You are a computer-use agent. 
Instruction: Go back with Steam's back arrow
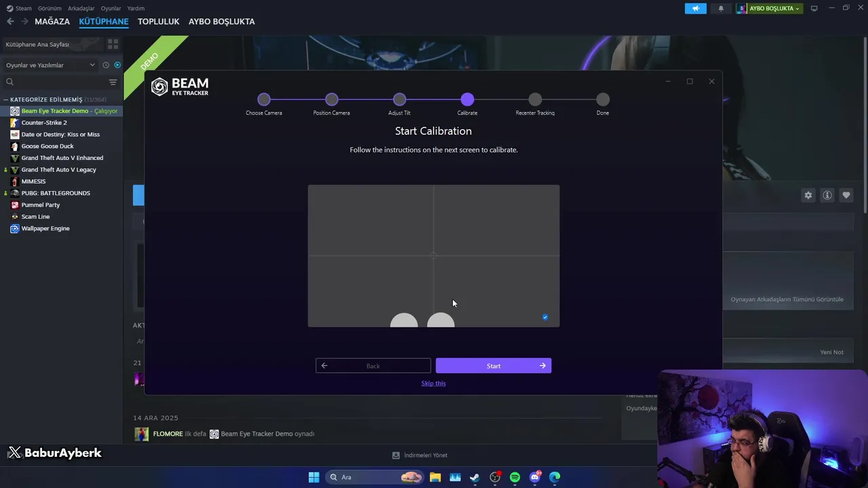point(10,22)
